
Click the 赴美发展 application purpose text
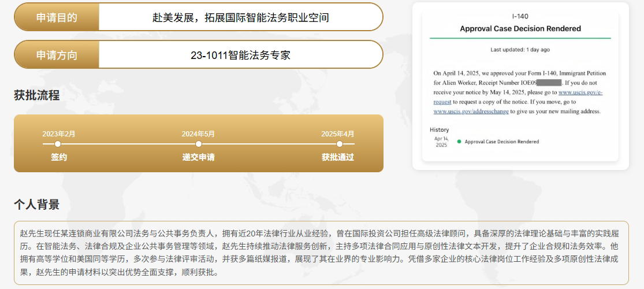pyautogui.click(x=240, y=17)
